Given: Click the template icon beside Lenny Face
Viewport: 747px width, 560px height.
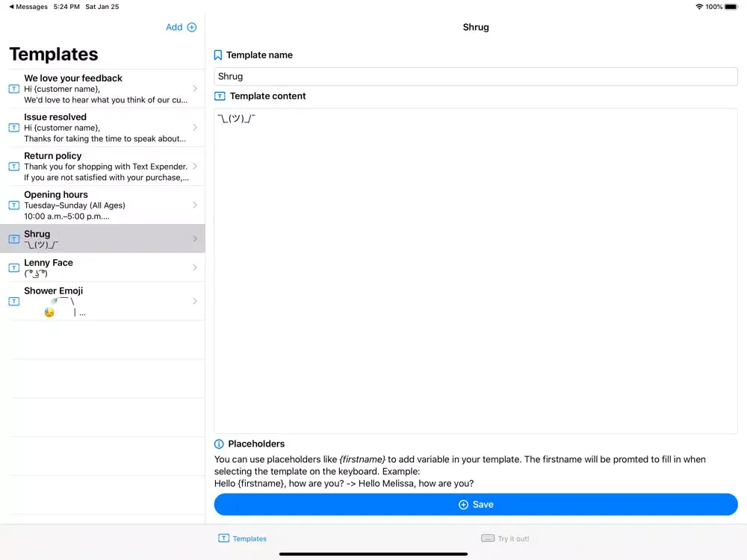Looking at the screenshot, I should 14,267.
